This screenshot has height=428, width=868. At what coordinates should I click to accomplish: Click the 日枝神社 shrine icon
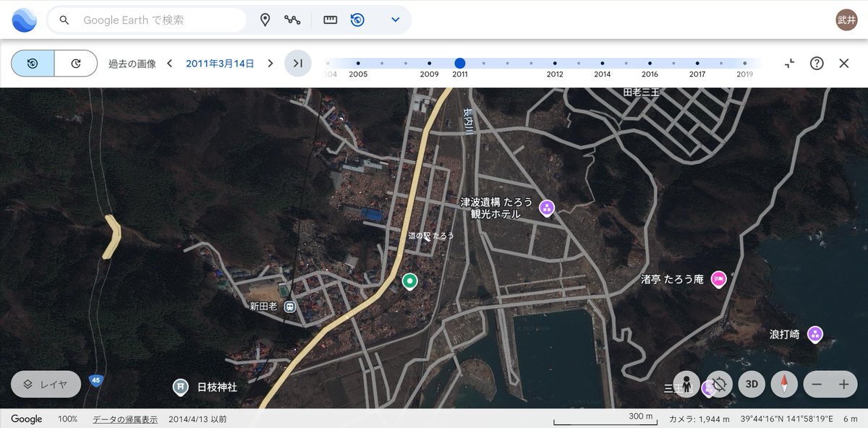[180, 387]
